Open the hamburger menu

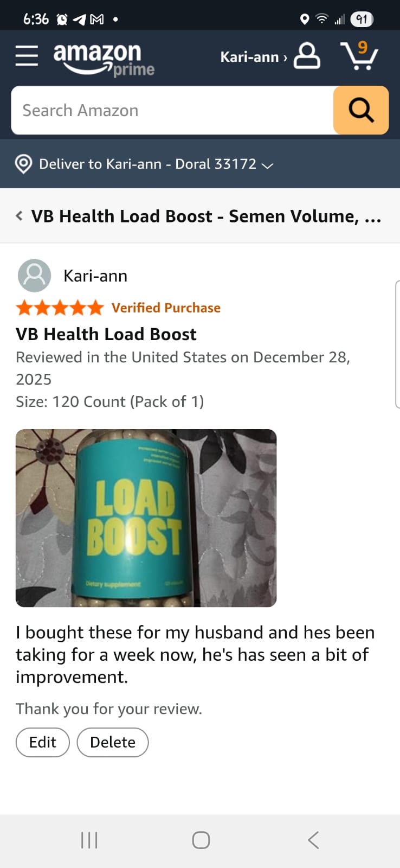tap(27, 56)
